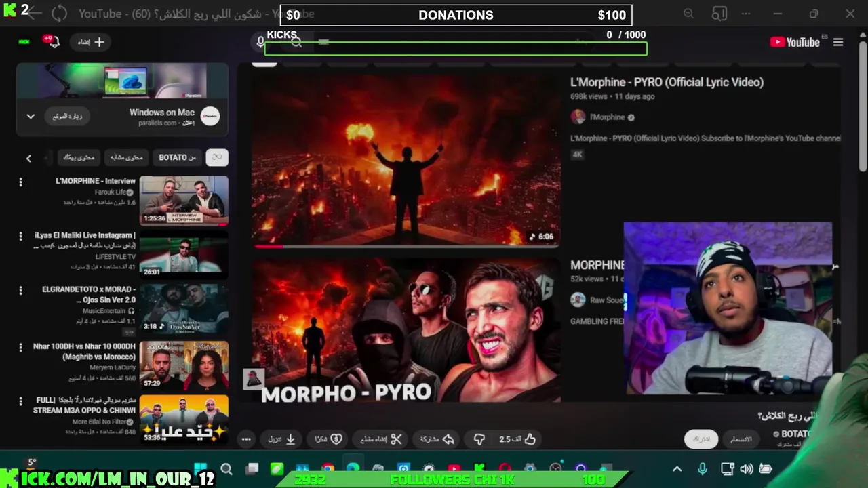Image resolution: width=868 pixels, height=488 pixels.
Task: Click the Raw Soue channel avatar
Action: tap(578, 300)
